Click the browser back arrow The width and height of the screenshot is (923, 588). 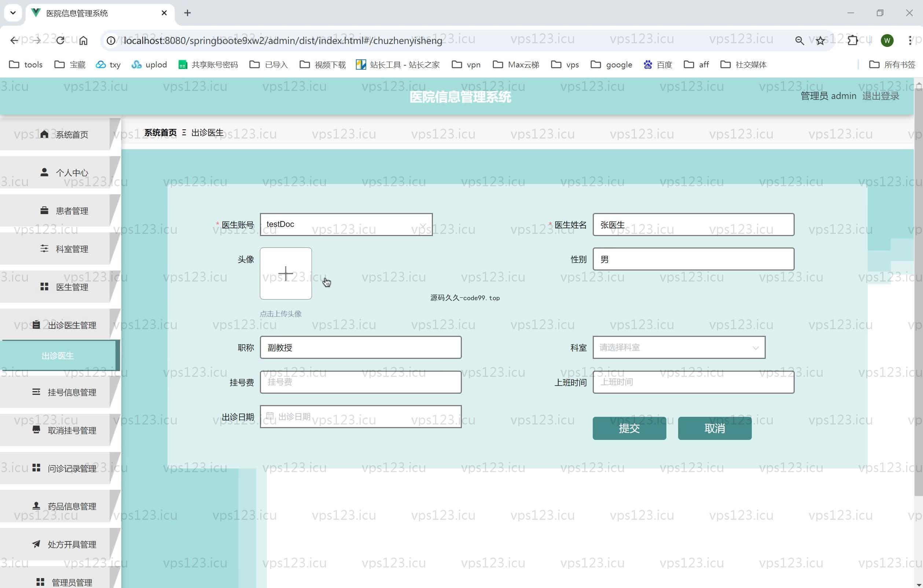click(x=14, y=40)
